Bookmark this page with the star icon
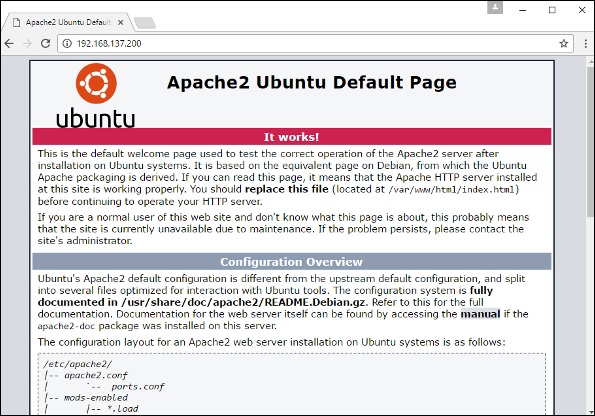The width and height of the screenshot is (595, 416). pos(564,43)
